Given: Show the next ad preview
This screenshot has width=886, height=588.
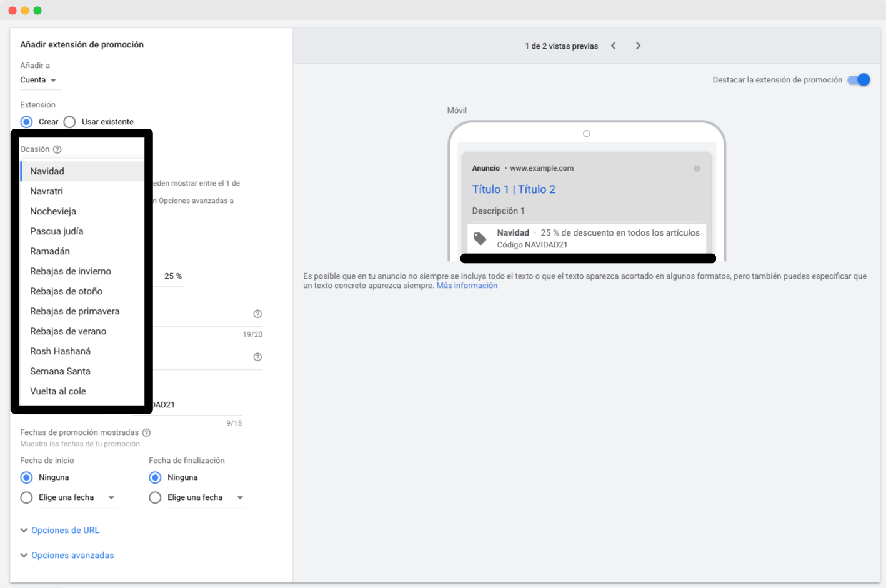Looking at the screenshot, I should (638, 46).
